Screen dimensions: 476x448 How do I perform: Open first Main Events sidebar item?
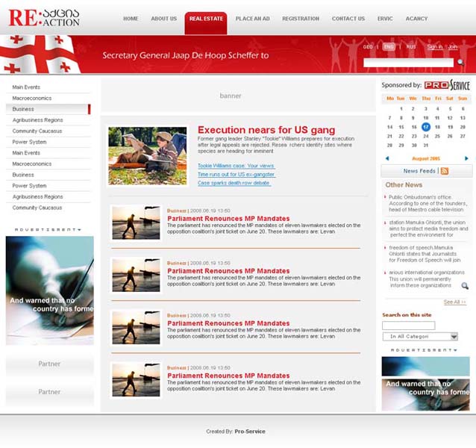point(26,87)
